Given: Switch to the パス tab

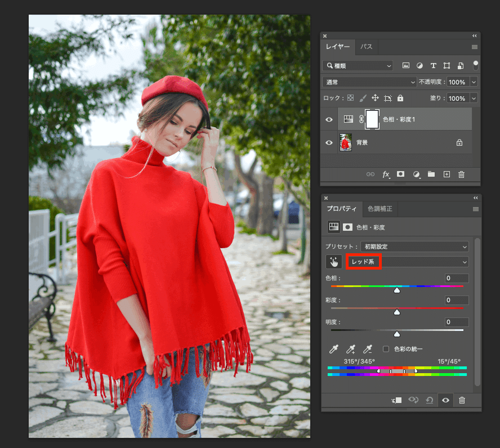Looking at the screenshot, I should pyautogui.click(x=367, y=47).
